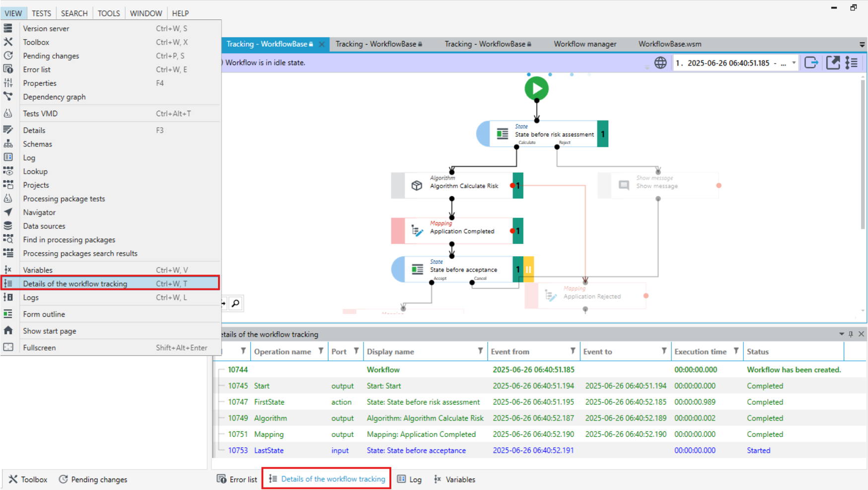Click the vertical scrollbar of workflow canvas

point(863,154)
